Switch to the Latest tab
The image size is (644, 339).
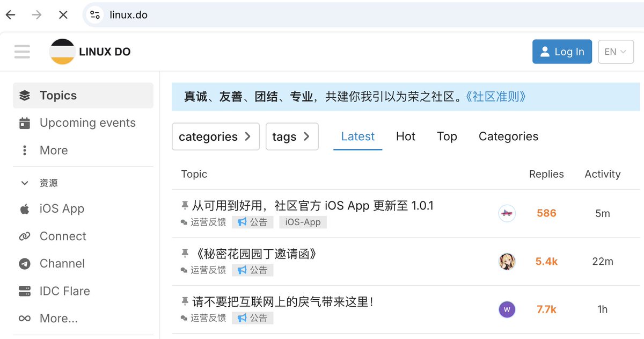pyautogui.click(x=358, y=136)
